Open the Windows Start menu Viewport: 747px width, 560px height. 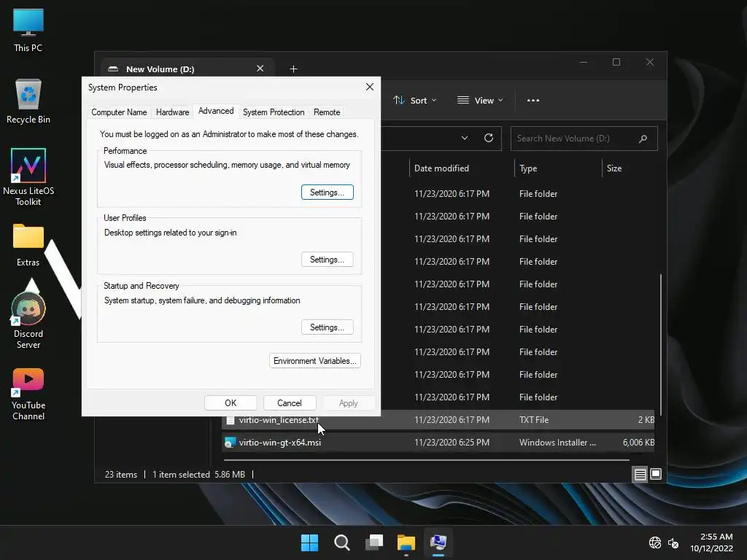(x=309, y=542)
